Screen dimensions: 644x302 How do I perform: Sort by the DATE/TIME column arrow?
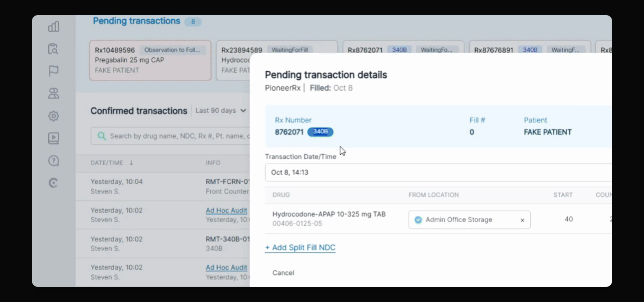point(131,163)
